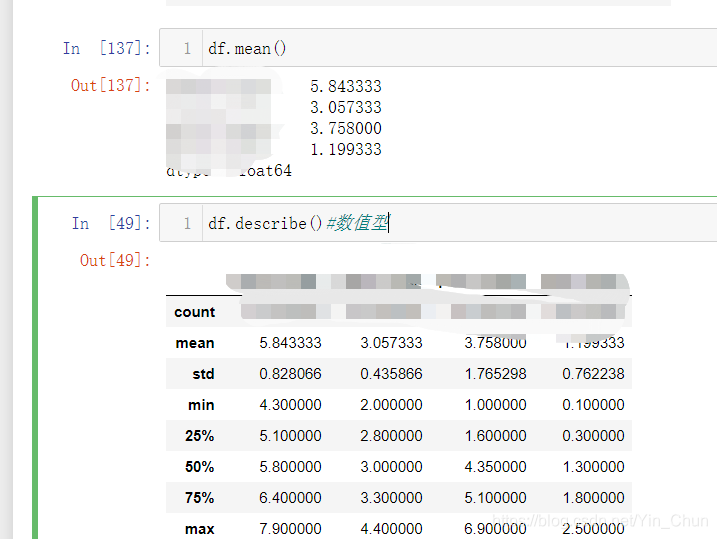Click value 5.843333 in the mean() output
The width and height of the screenshot is (717, 539).
pyautogui.click(x=346, y=86)
